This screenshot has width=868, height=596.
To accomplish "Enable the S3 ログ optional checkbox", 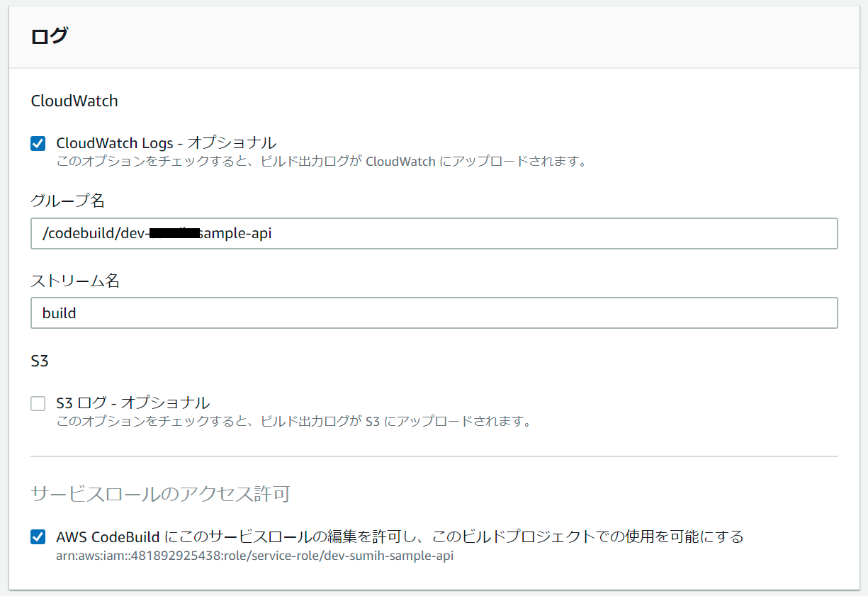I will pos(38,404).
